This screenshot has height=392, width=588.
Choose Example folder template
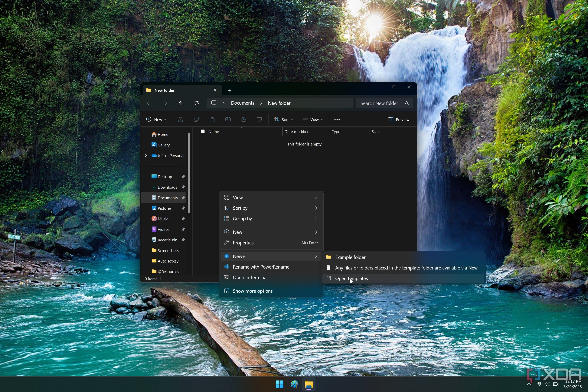click(403, 257)
